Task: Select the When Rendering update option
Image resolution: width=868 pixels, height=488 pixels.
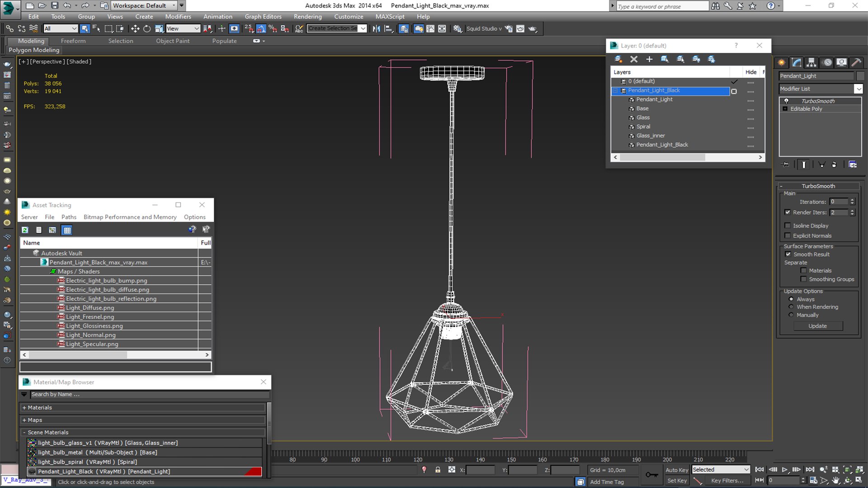Action: click(x=791, y=307)
